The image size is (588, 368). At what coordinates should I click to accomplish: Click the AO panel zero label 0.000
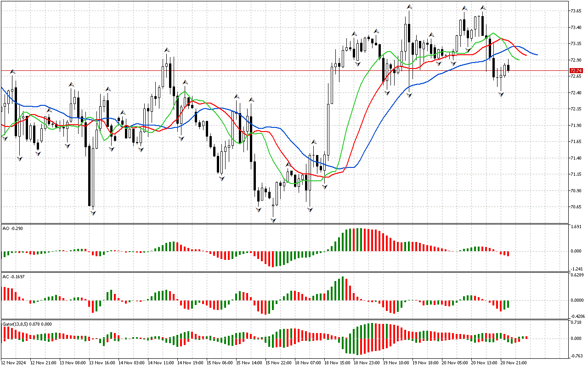pos(576,251)
